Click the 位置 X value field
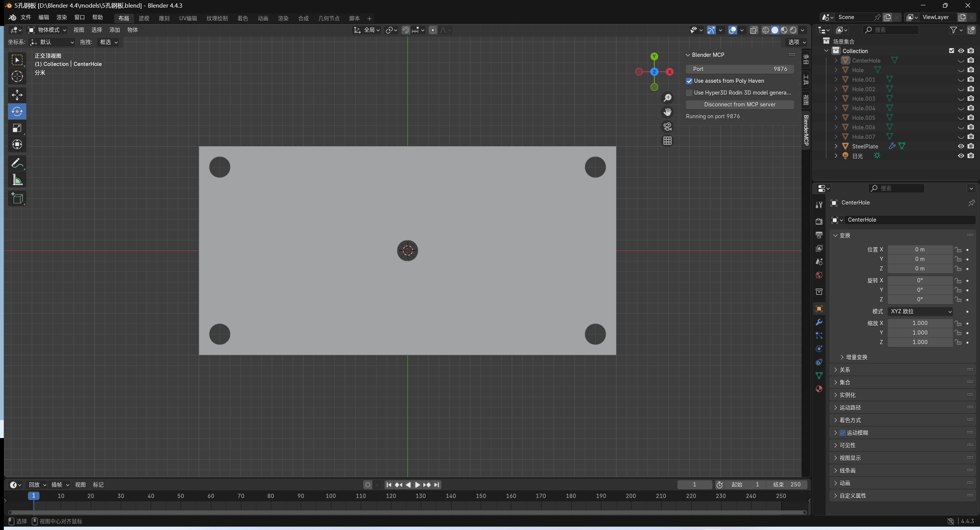Screen dimensions: 980x530 point(919,250)
